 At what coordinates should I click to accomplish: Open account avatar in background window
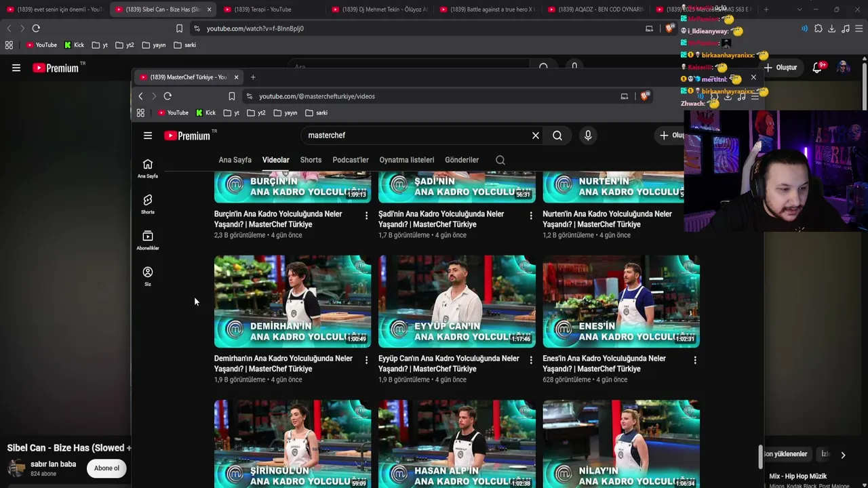843,67
